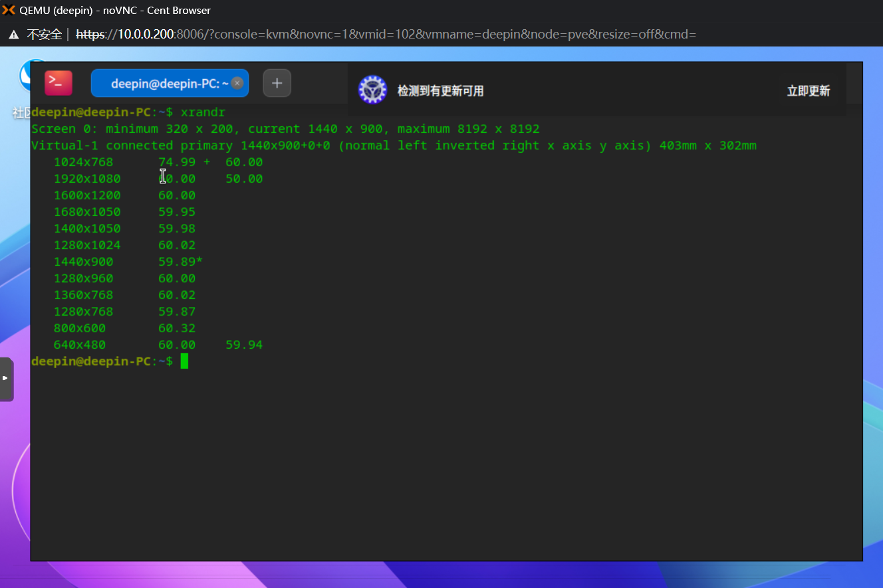Close the deepin@deepin-PC terminal tab
This screenshot has height=588, width=883.
237,83
